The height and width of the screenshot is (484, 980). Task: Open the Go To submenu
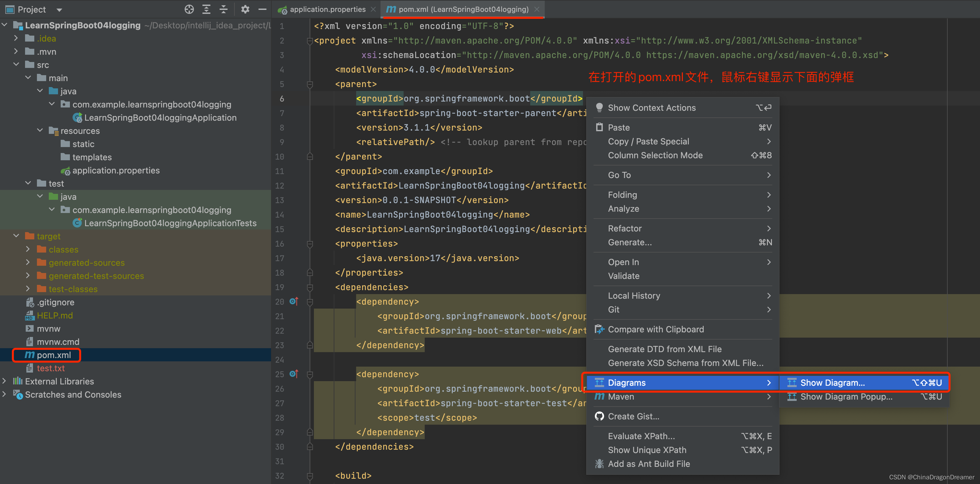pyautogui.click(x=683, y=175)
